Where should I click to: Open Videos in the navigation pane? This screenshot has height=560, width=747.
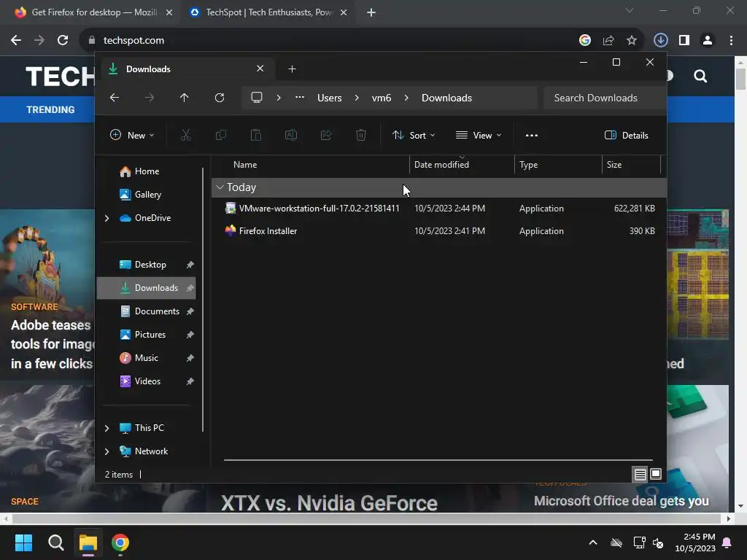(x=146, y=381)
